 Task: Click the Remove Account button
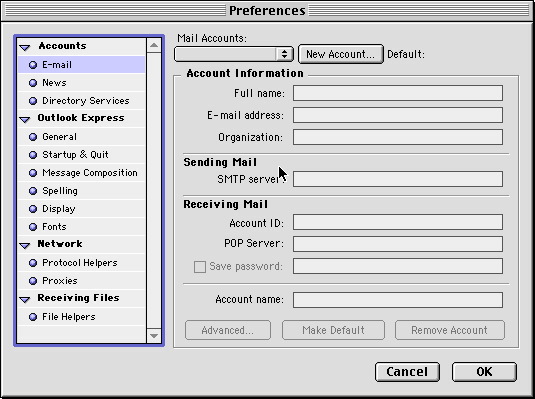point(449,330)
